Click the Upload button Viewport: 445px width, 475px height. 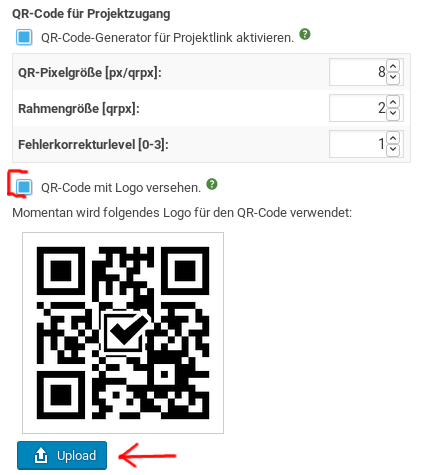coord(62,455)
